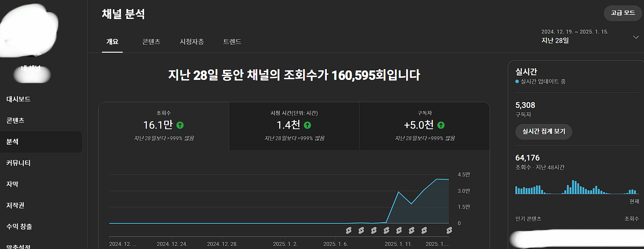Image resolution: width=644 pixels, height=249 pixels.
Task: Click the 고급 모드 button
Action: click(x=622, y=13)
